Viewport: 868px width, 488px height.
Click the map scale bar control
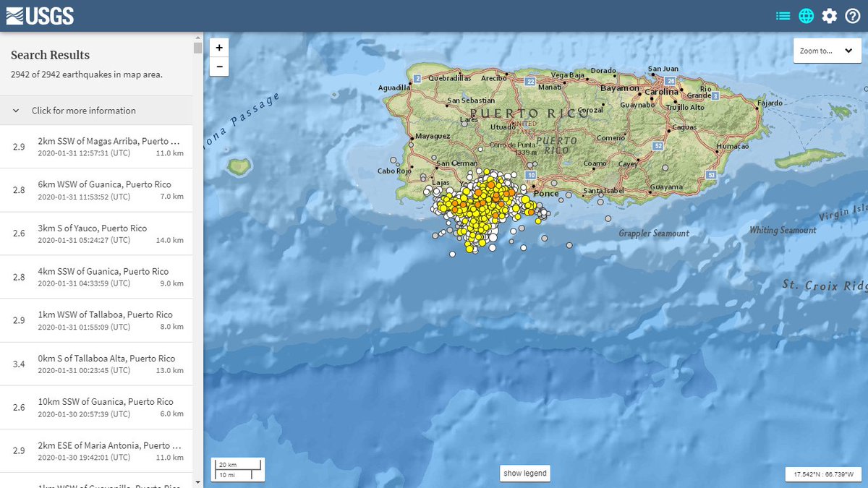pos(237,469)
